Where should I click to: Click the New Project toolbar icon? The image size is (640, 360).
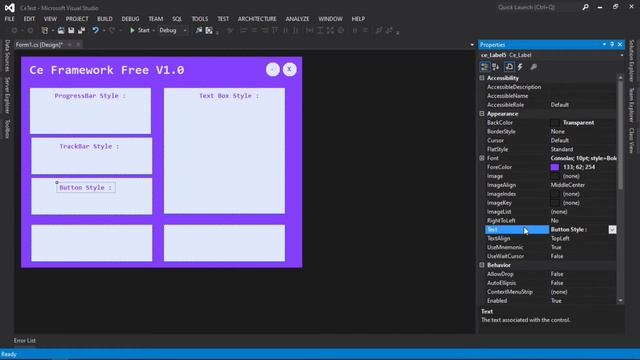[45, 30]
